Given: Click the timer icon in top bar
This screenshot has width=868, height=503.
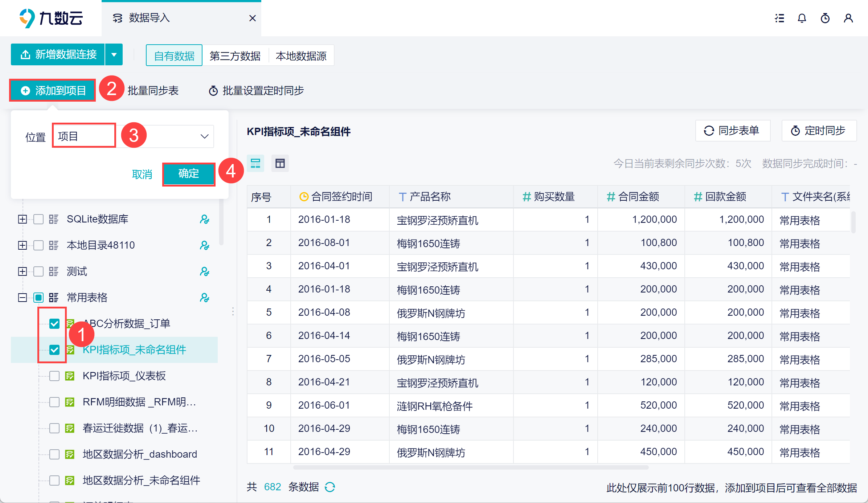Looking at the screenshot, I should coord(825,18).
